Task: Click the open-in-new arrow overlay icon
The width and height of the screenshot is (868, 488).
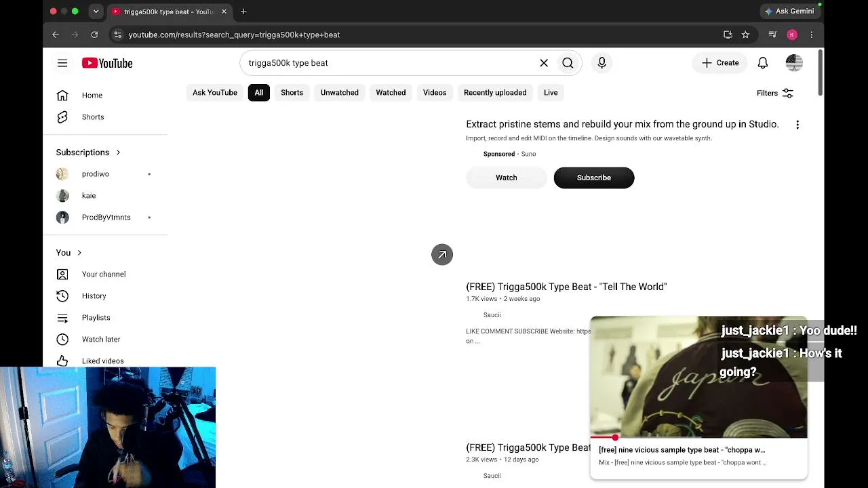Action: (x=442, y=255)
